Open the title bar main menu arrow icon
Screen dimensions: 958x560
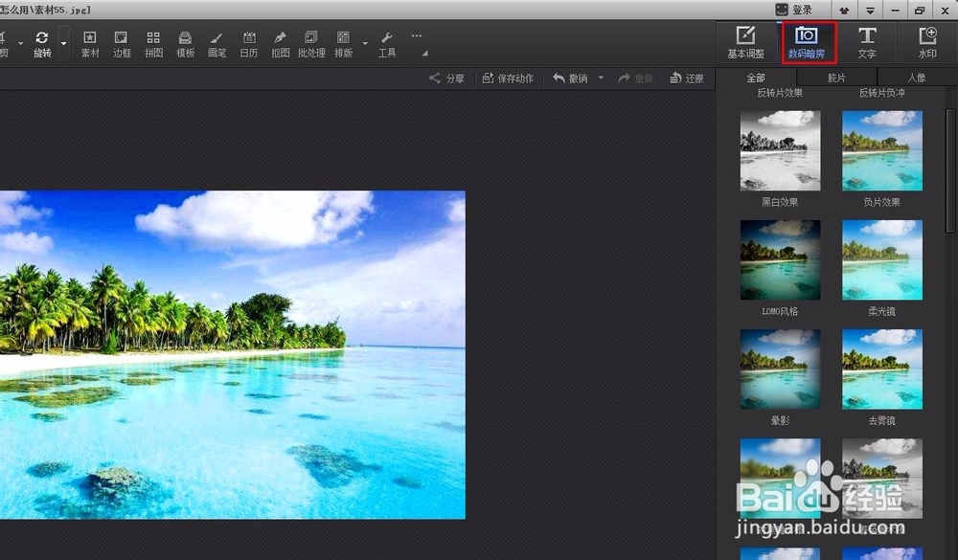pyautogui.click(x=870, y=11)
